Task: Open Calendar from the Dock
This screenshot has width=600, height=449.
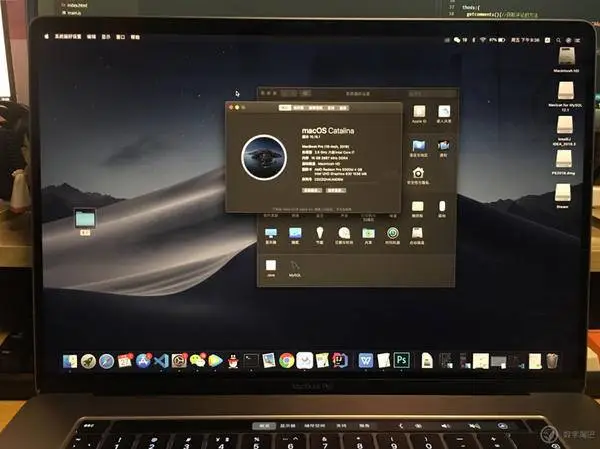Action: click(x=125, y=361)
